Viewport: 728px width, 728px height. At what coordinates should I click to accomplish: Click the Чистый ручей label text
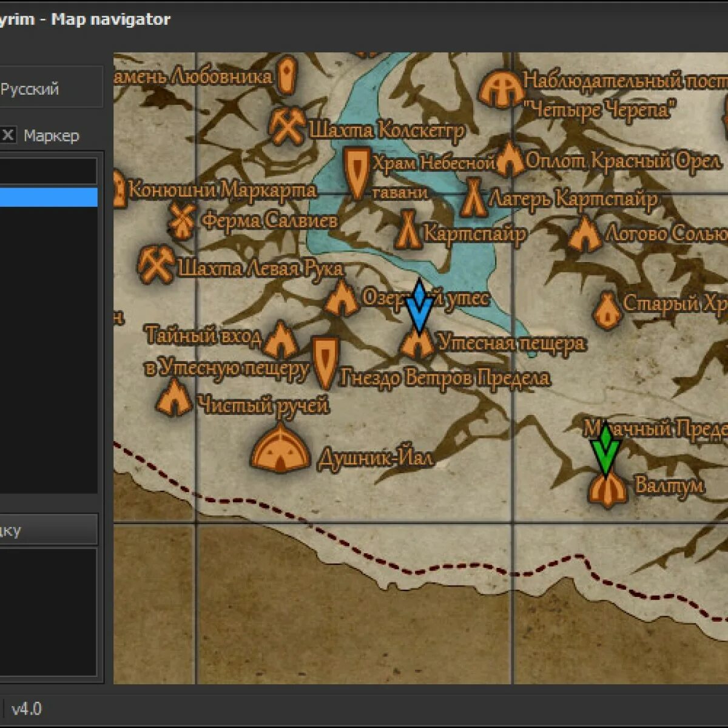pyautogui.click(x=263, y=405)
